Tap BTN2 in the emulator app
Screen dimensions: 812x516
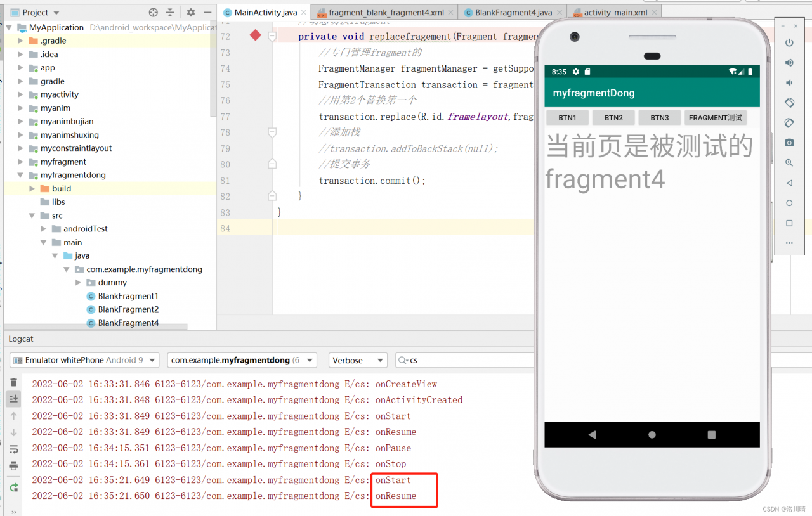613,117
